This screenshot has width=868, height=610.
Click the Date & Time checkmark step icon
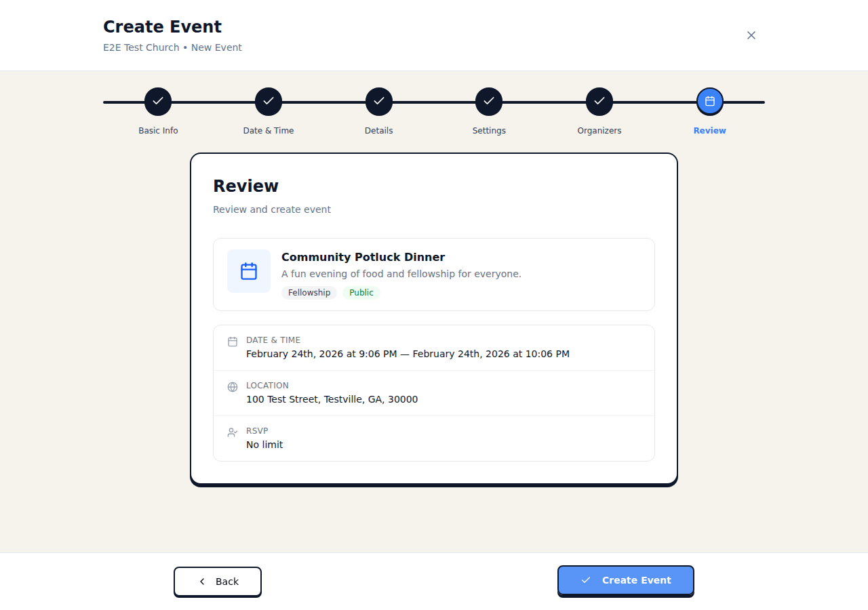coord(269,101)
